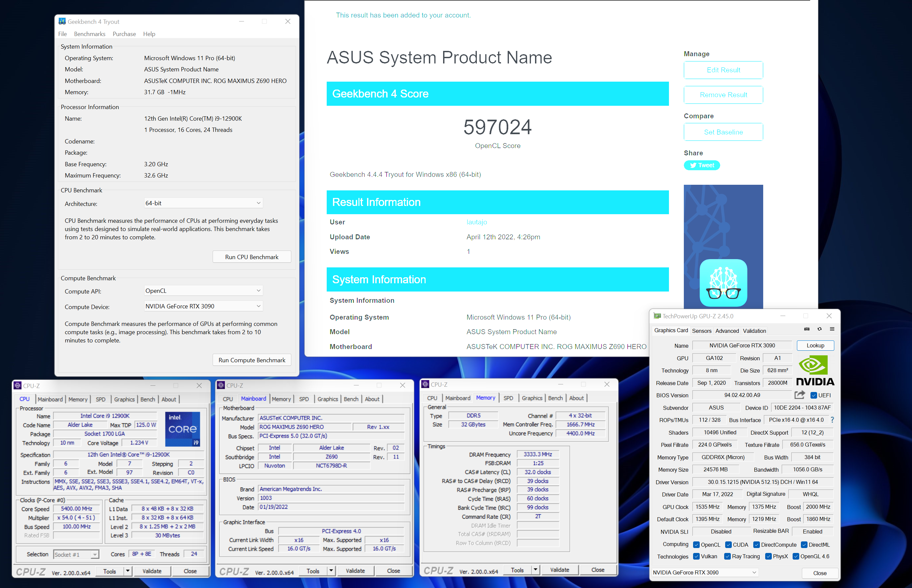Click the CPU-Z Specification field
The height and width of the screenshot is (588, 912).
(x=128, y=454)
